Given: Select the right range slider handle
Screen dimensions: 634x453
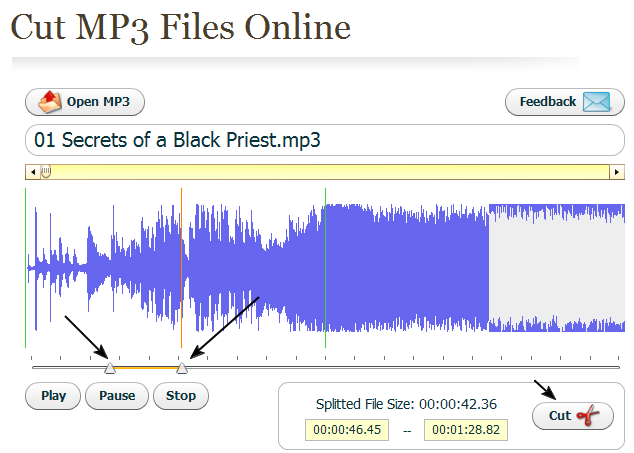Looking at the screenshot, I should point(182,368).
